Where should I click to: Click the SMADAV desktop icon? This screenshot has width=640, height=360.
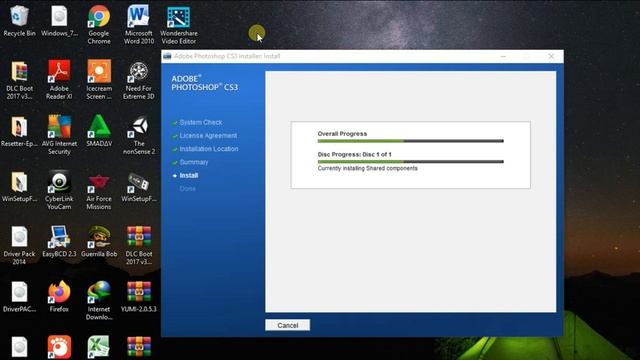click(99, 131)
